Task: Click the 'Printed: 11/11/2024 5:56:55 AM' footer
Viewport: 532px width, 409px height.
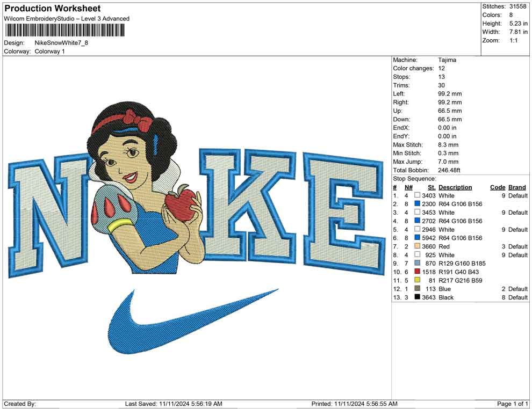Action: click(354, 404)
